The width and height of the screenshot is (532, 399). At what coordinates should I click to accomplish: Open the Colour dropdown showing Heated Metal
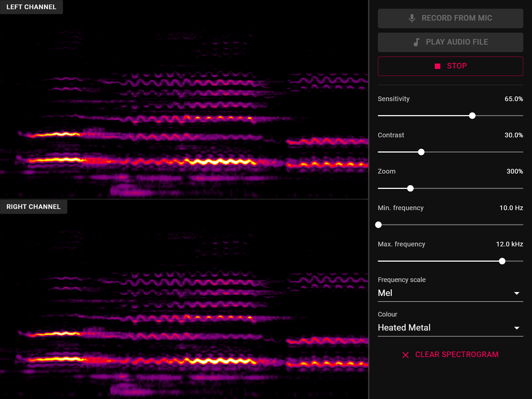coord(450,328)
